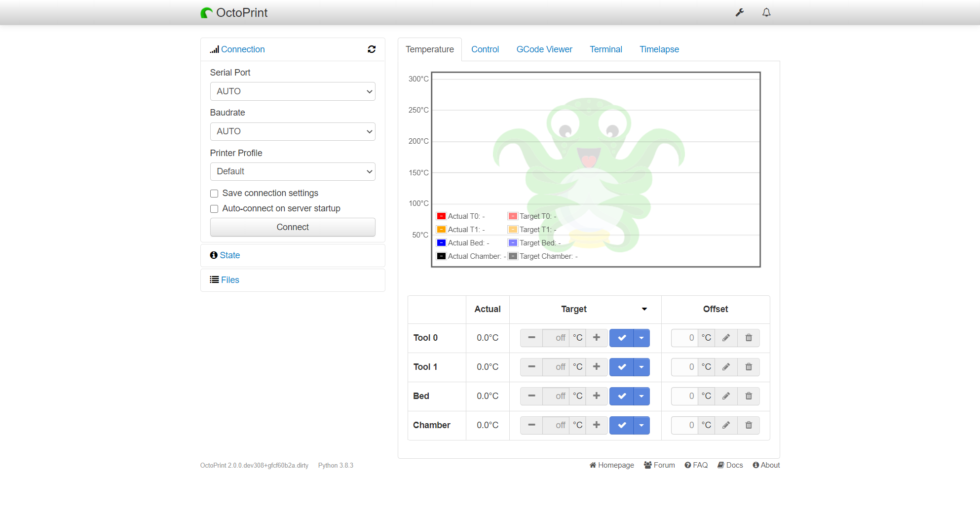Apply Bed target with the checkmark button
This screenshot has height=518, width=980.
point(622,396)
